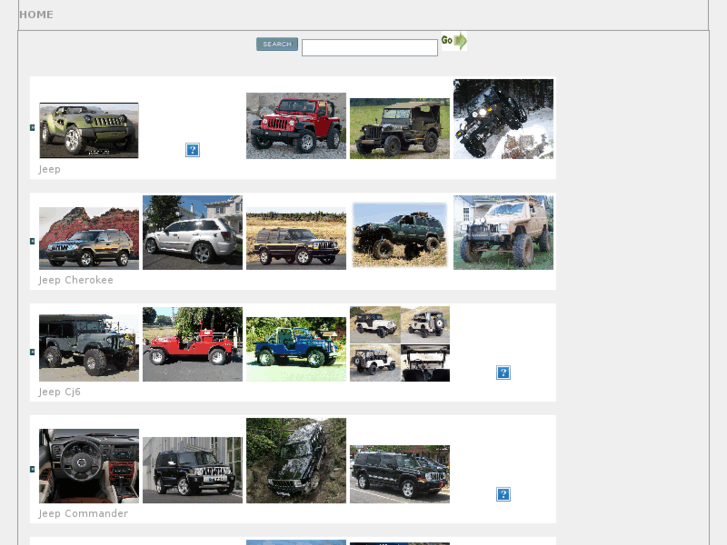Open the black Commander by building thumbnail

click(x=192, y=470)
